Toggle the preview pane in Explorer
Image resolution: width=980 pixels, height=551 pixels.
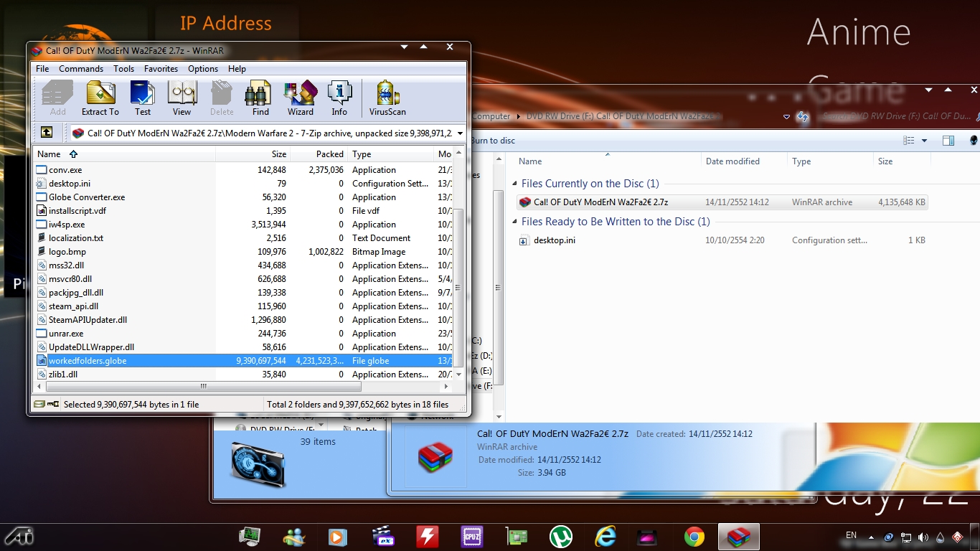[x=948, y=141]
